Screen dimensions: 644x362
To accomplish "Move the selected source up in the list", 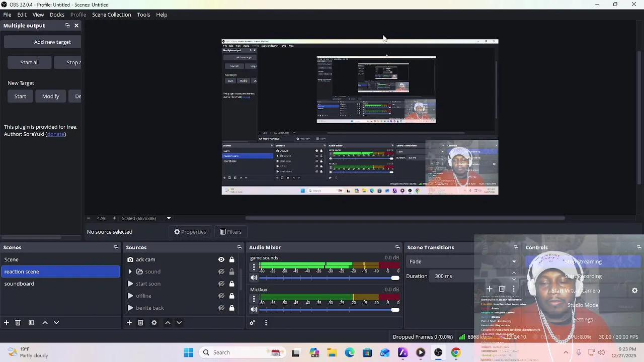I will [168, 323].
